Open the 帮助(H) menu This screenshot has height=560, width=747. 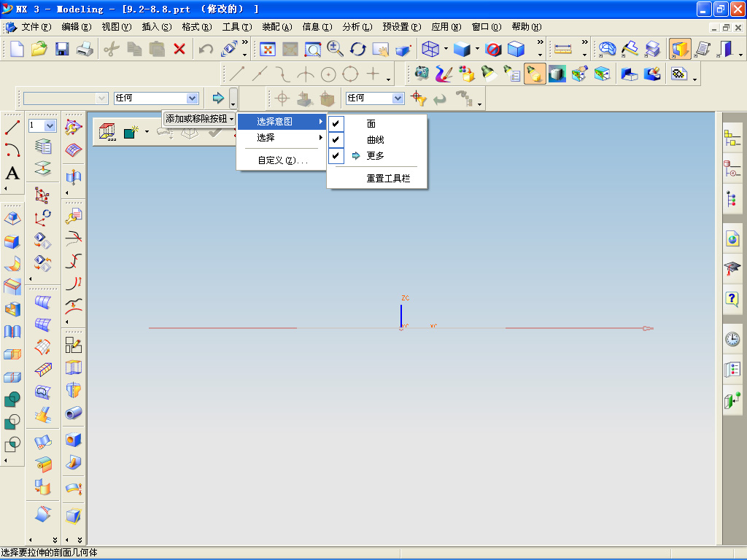tap(527, 27)
